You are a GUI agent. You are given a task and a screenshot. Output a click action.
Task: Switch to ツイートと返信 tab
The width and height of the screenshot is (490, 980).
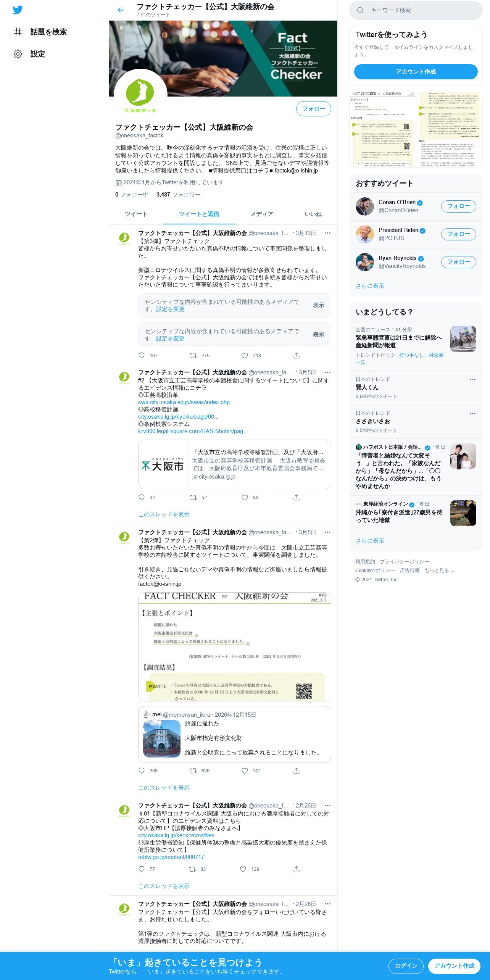click(x=199, y=214)
